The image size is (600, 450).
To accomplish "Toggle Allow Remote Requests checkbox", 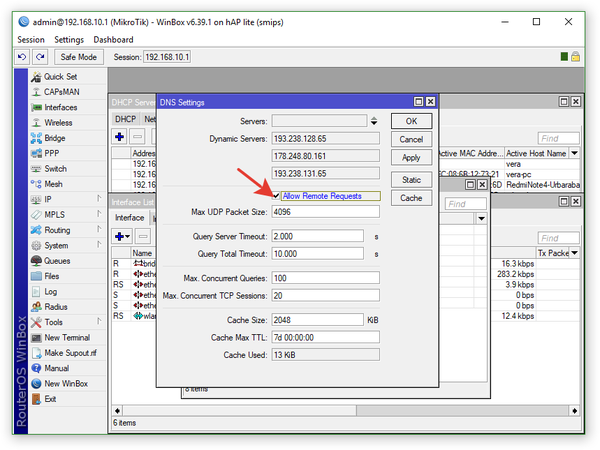I will pos(277,196).
